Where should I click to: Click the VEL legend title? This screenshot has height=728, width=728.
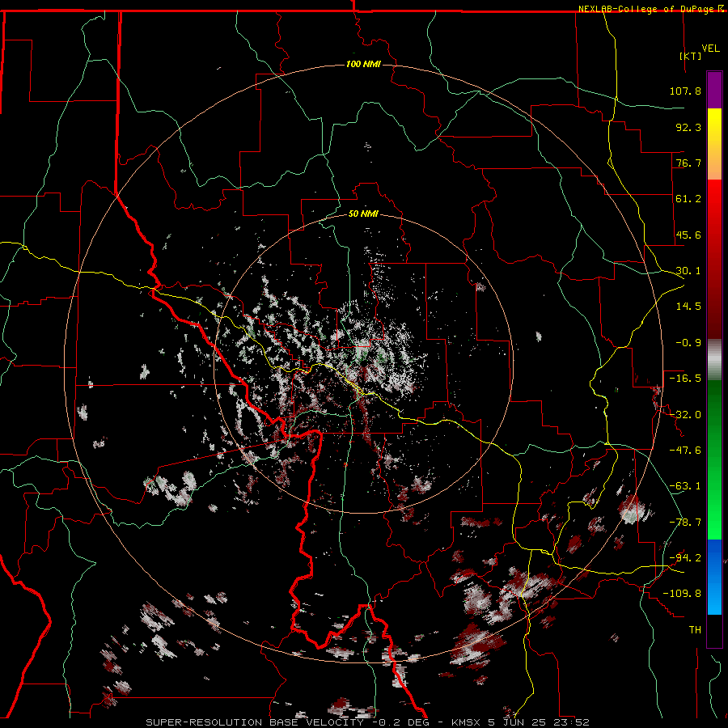(710, 49)
